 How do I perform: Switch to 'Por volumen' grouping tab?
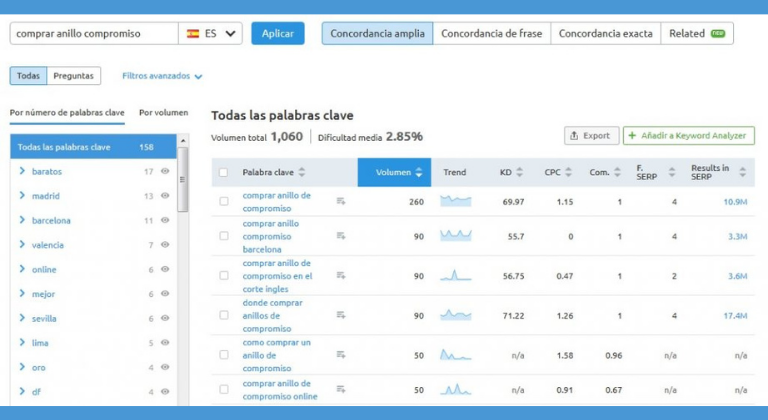point(164,113)
